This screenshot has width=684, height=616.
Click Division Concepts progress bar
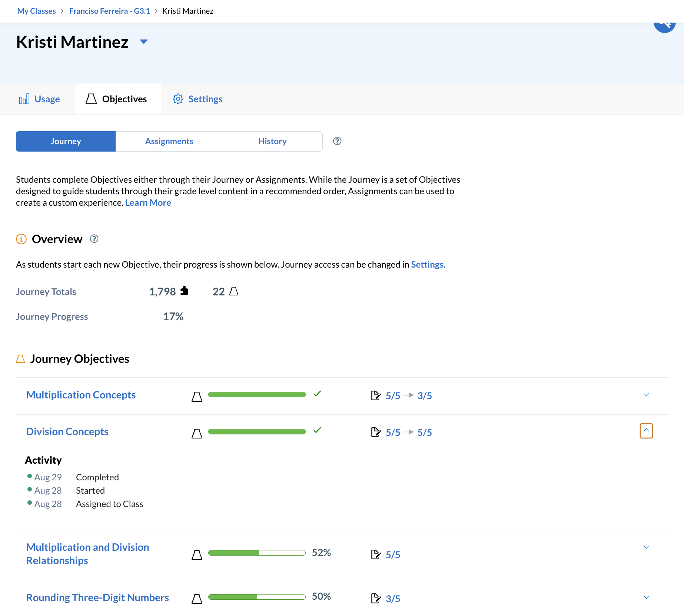(x=257, y=431)
